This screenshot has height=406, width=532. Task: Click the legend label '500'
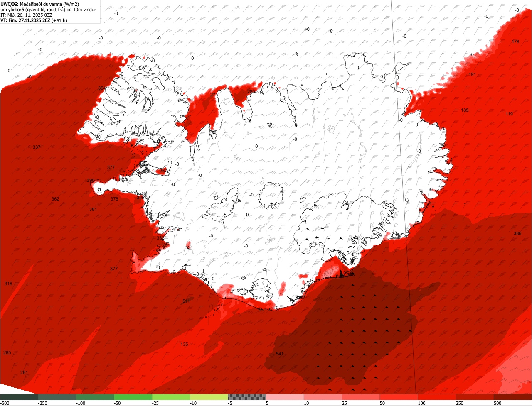click(x=498, y=403)
